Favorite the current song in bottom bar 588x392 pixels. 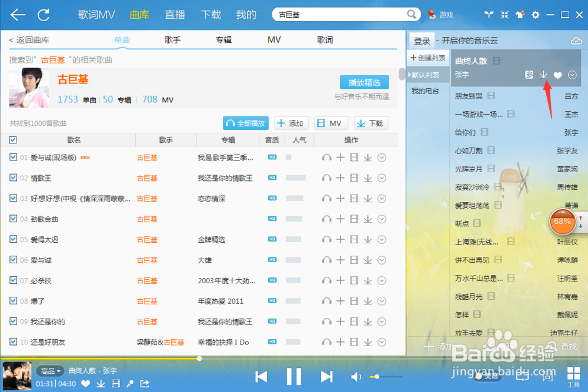click(x=85, y=383)
